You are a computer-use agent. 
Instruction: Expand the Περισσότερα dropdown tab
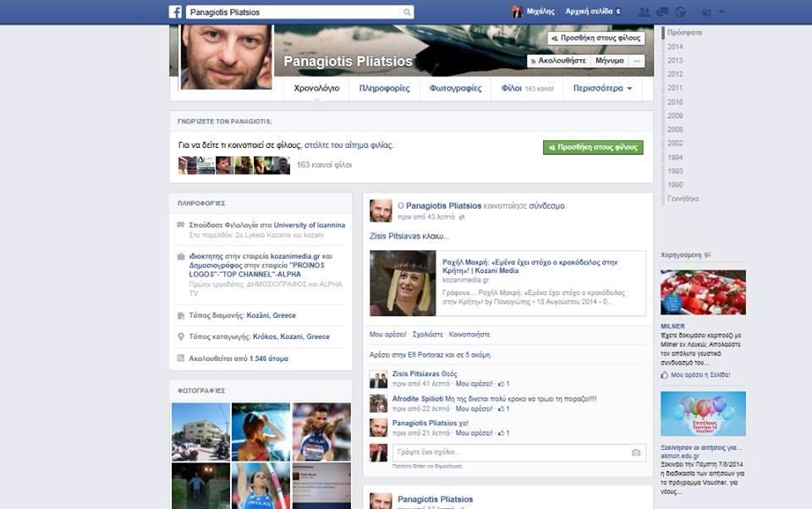click(x=602, y=88)
